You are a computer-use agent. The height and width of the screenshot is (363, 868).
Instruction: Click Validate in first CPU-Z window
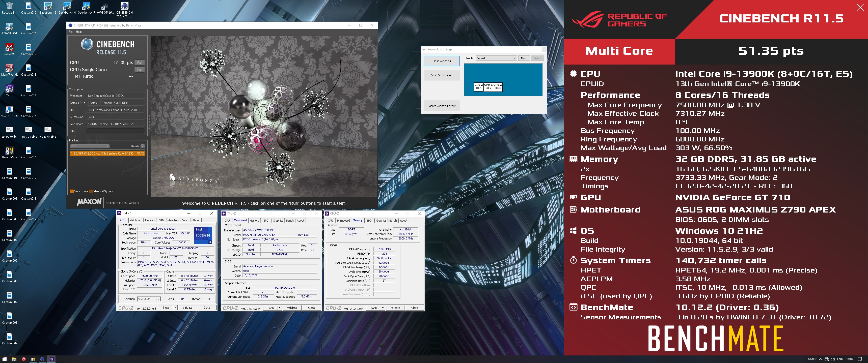187,308
